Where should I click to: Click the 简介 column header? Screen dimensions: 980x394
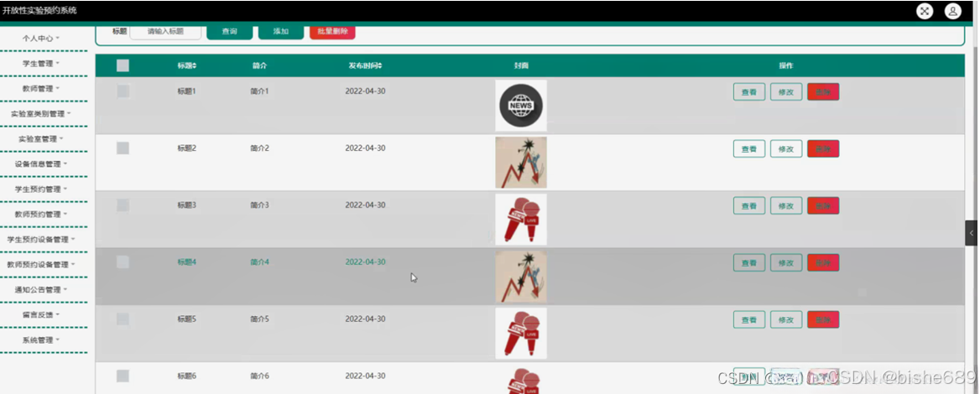coord(259,65)
